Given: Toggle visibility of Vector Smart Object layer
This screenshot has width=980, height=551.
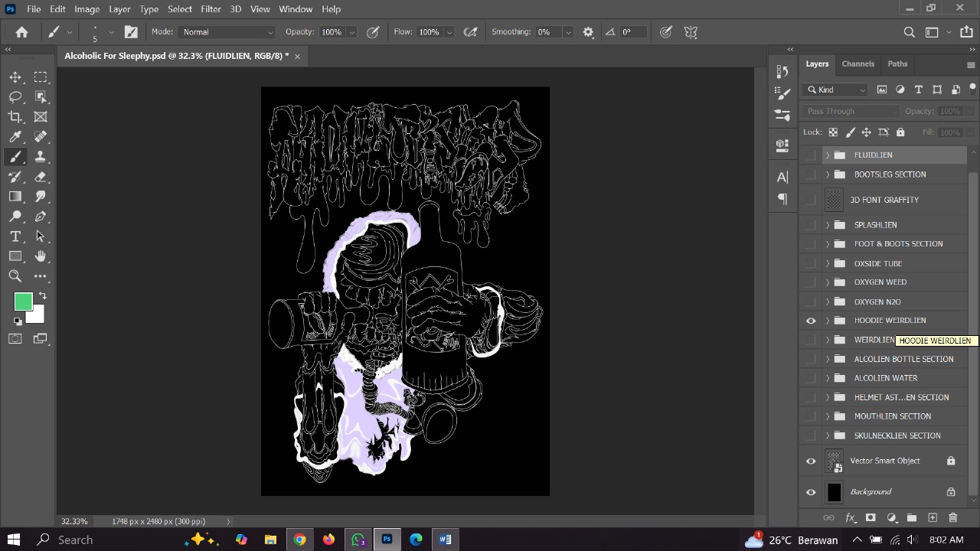Looking at the screenshot, I should coord(811,461).
